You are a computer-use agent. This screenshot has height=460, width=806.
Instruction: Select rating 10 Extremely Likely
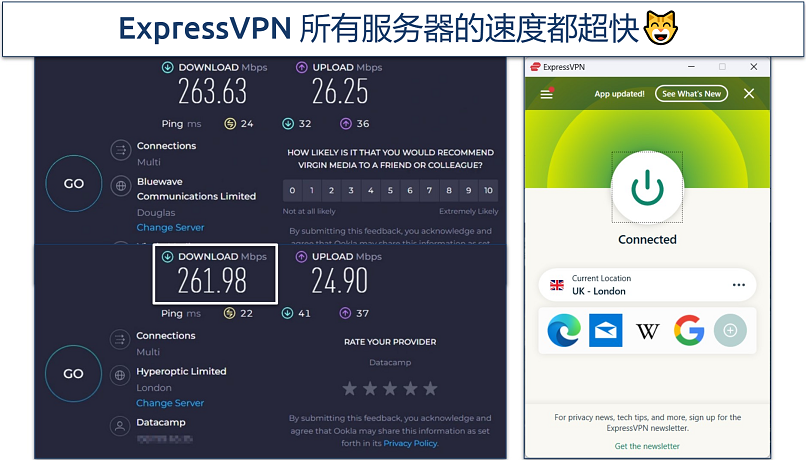[x=488, y=190]
